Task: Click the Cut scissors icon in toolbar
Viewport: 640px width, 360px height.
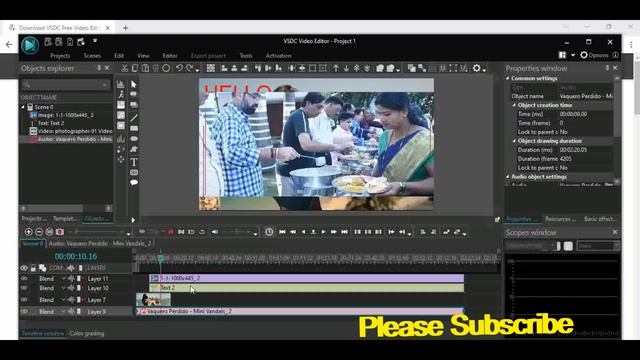Action: point(124,68)
